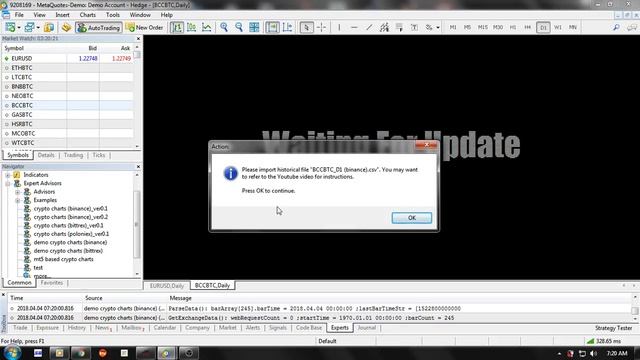Open the Ticks tab in Market Watch
640x360 pixels.
pos(99,155)
